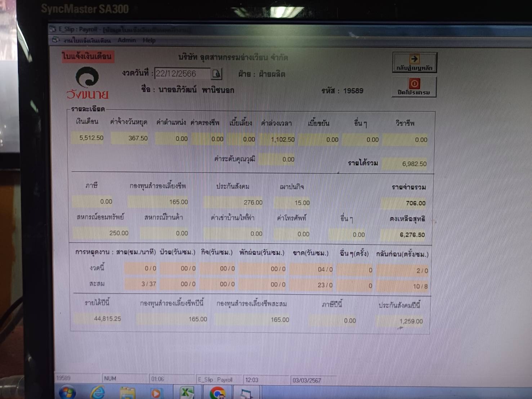Open the payslip work menu

(x=87, y=40)
